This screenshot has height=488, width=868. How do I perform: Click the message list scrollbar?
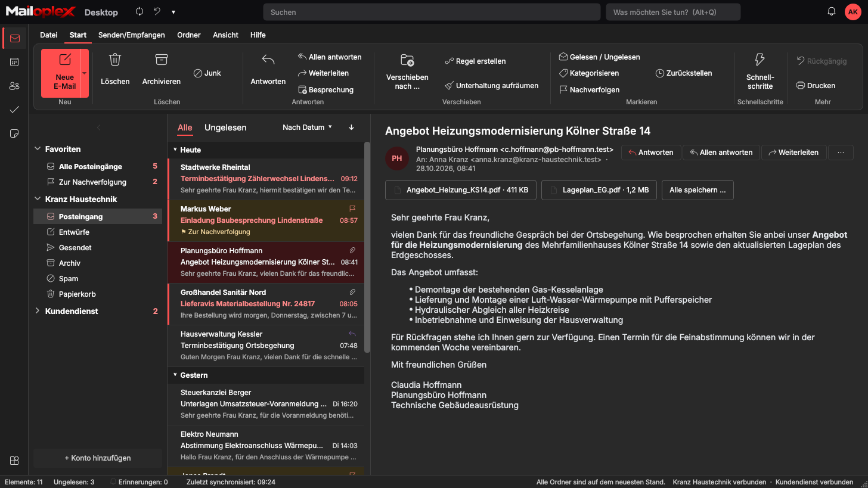coord(367,247)
